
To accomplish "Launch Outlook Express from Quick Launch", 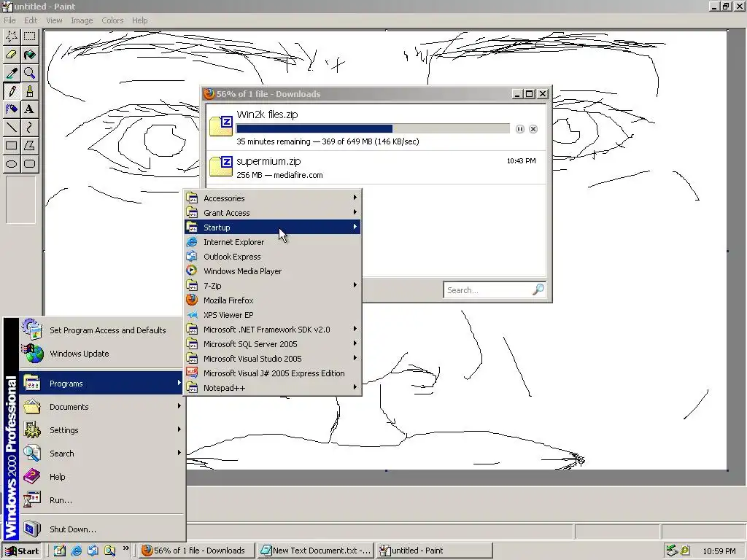I will pyautogui.click(x=93, y=551).
